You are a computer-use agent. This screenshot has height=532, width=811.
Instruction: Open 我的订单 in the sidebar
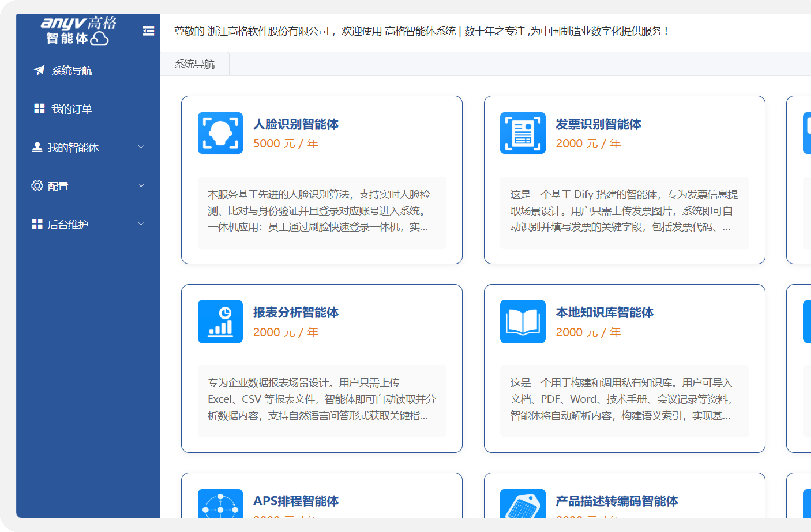tap(72, 109)
